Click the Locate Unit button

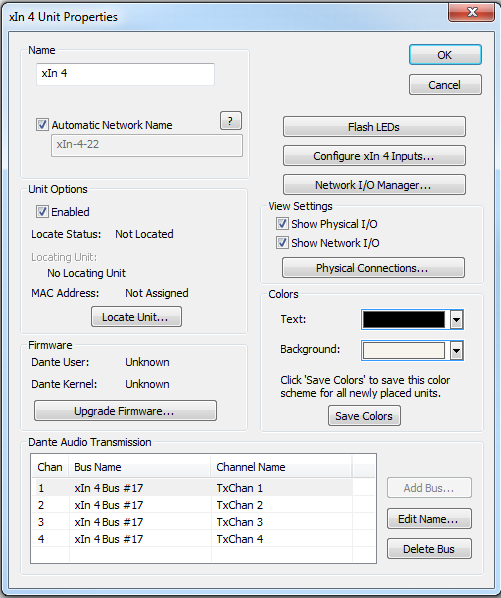136,317
